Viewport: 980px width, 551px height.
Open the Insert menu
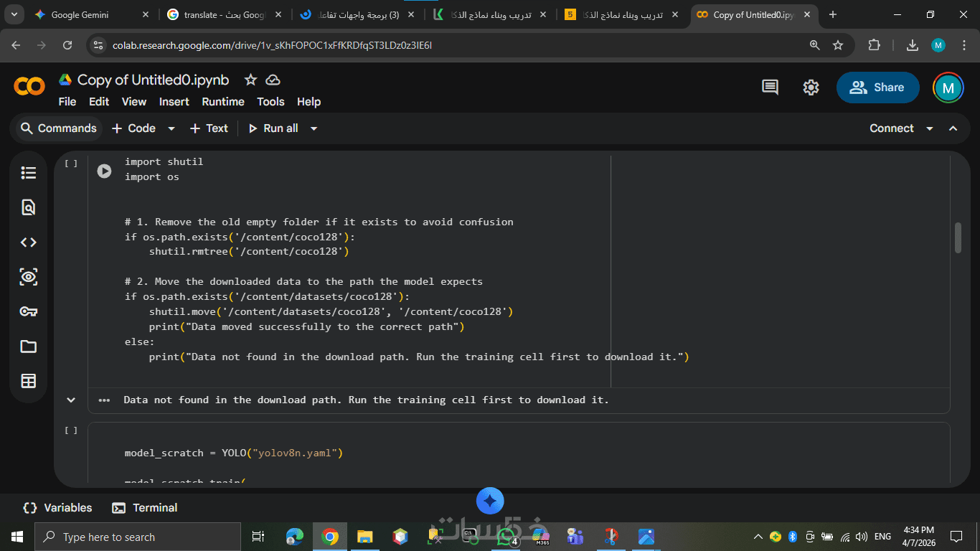pyautogui.click(x=174, y=102)
